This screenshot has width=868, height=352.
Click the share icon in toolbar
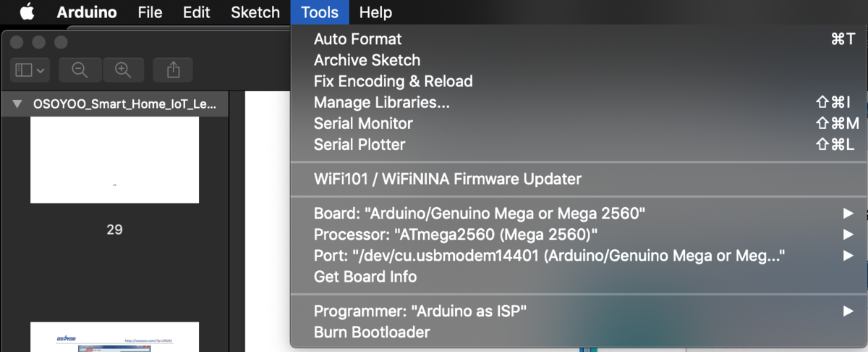tap(174, 70)
